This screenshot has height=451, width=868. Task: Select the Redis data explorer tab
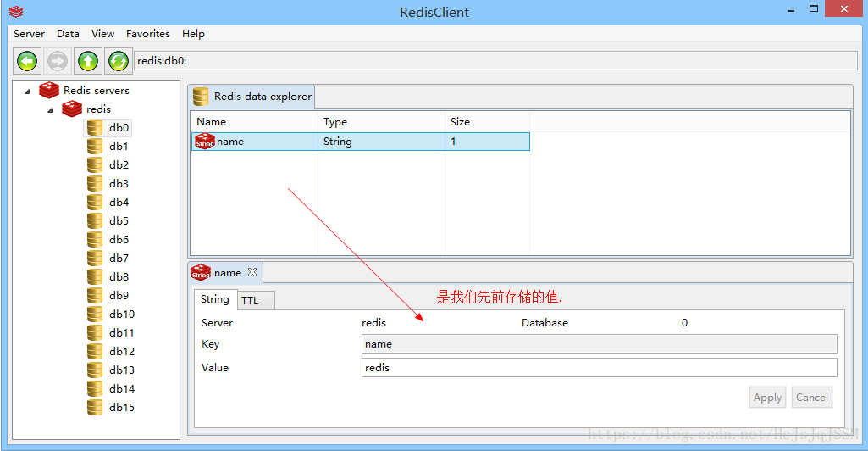[252, 97]
